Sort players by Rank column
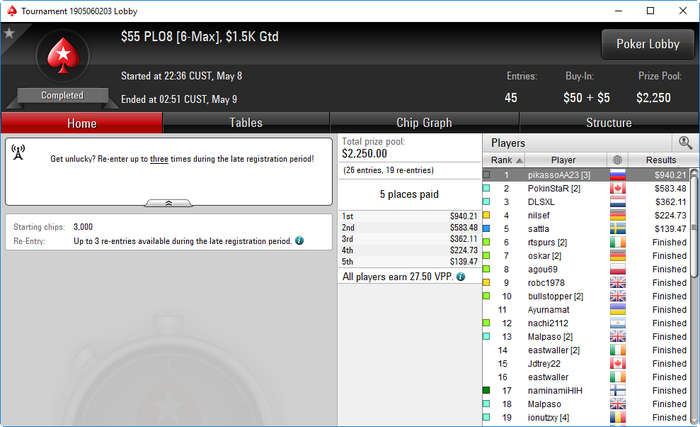Image resolution: width=700 pixels, height=427 pixels. (504, 160)
